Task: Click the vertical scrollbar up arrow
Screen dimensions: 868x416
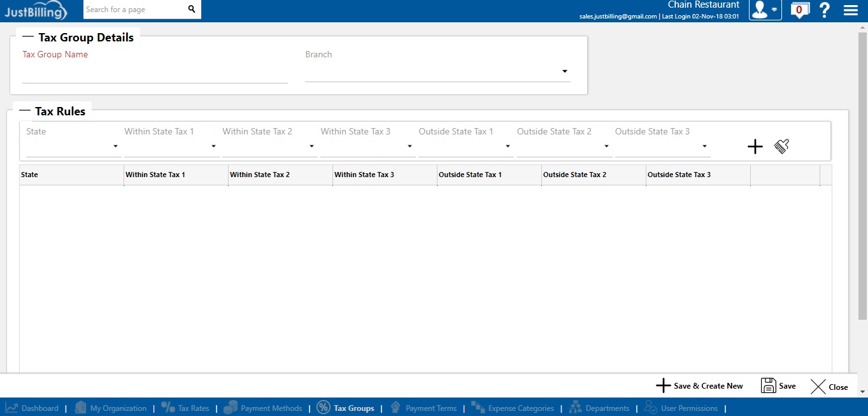Action: 863,27
